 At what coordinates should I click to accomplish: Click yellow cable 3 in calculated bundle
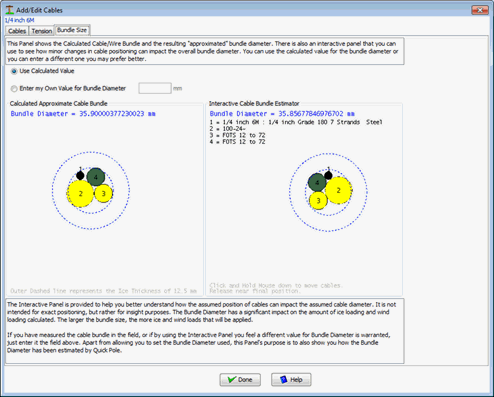coord(103,193)
